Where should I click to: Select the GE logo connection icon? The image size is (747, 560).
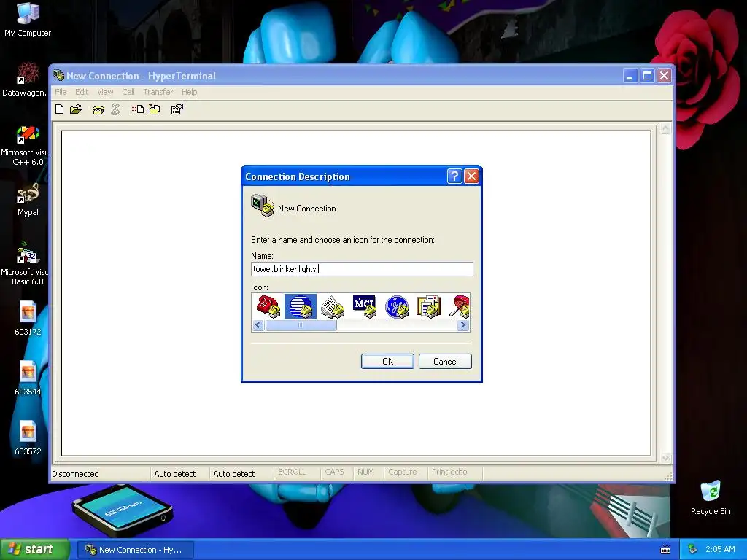(x=397, y=306)
